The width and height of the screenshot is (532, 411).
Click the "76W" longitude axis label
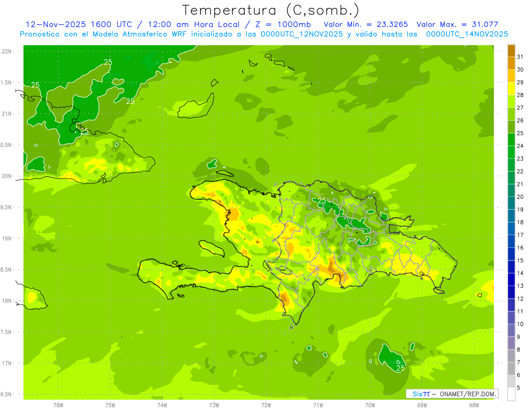tap(58, 405)
